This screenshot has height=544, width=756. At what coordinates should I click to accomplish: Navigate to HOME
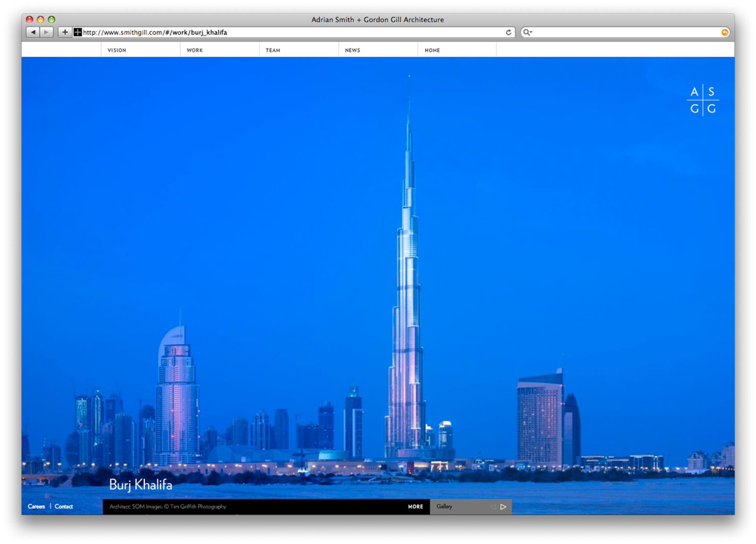tap(432, 50)
